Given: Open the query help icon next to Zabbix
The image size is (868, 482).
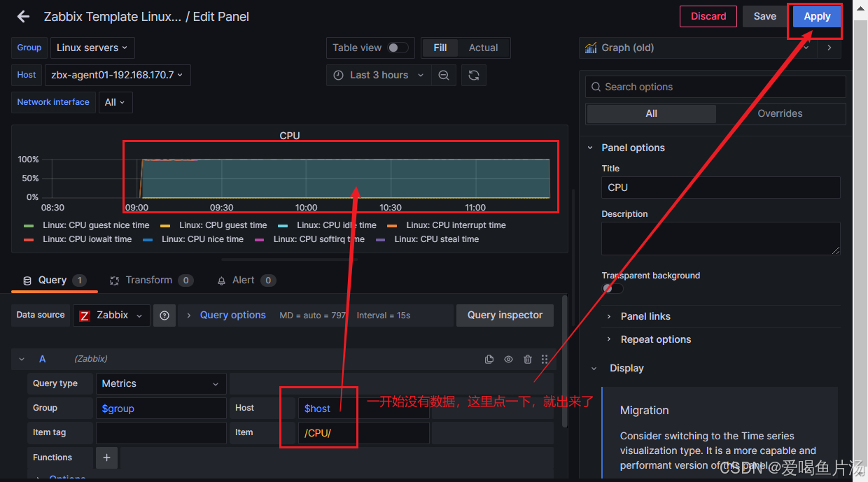Looking at the screenshot, I should 164,316.
